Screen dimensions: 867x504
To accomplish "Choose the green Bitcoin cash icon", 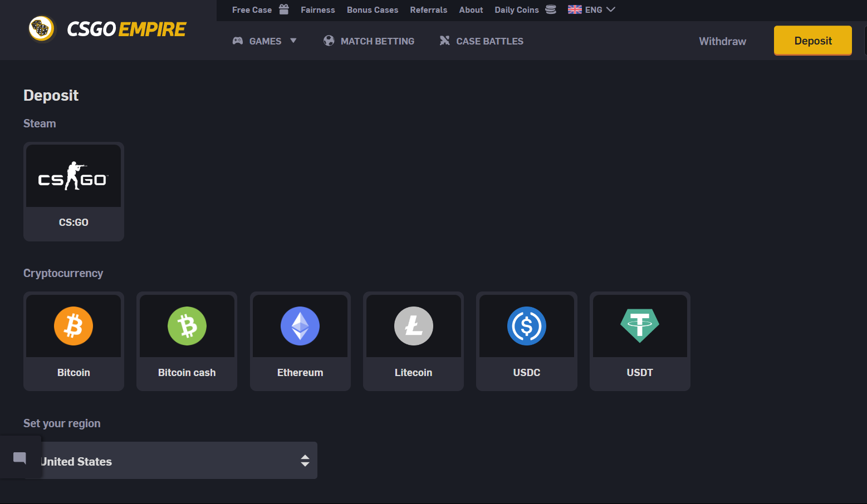I will pos(187,326).
